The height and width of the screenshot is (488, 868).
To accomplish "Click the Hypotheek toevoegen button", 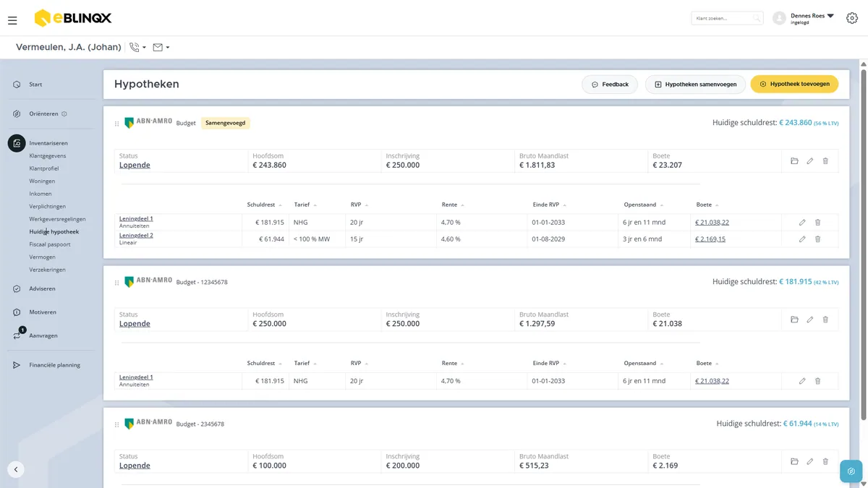I will click(794, 85).
